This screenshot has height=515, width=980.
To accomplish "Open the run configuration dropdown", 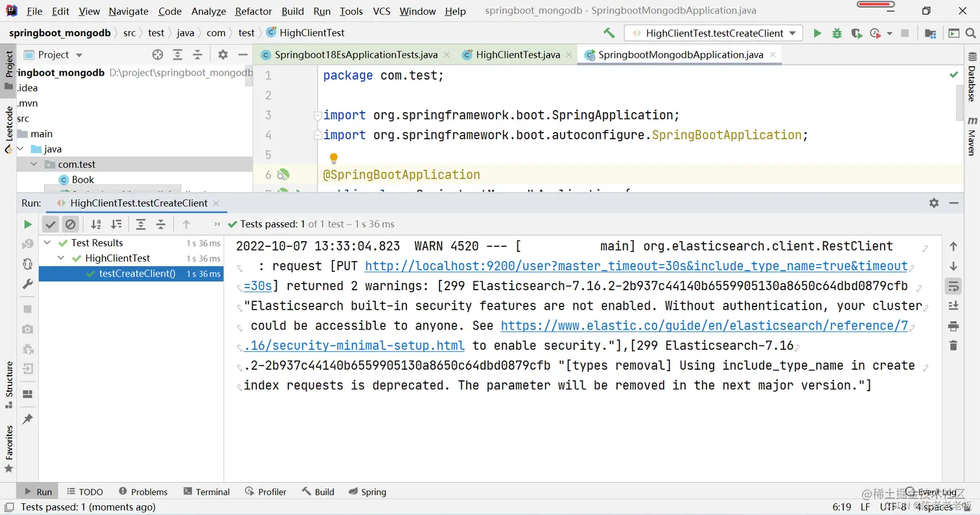I will click(713, 33).
